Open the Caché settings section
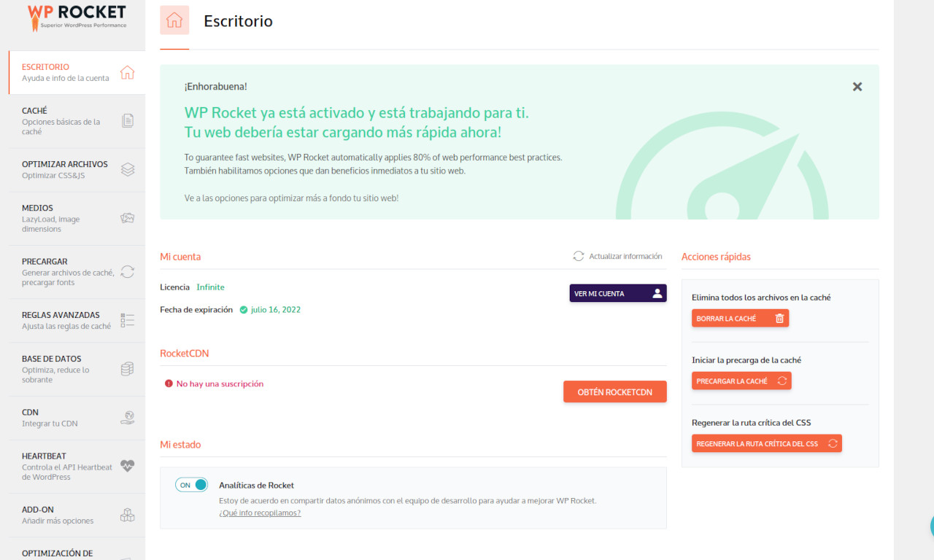Image resolution: width=934 pixels, height=560 pixels. pyautogui.click(x=77, y=121)
